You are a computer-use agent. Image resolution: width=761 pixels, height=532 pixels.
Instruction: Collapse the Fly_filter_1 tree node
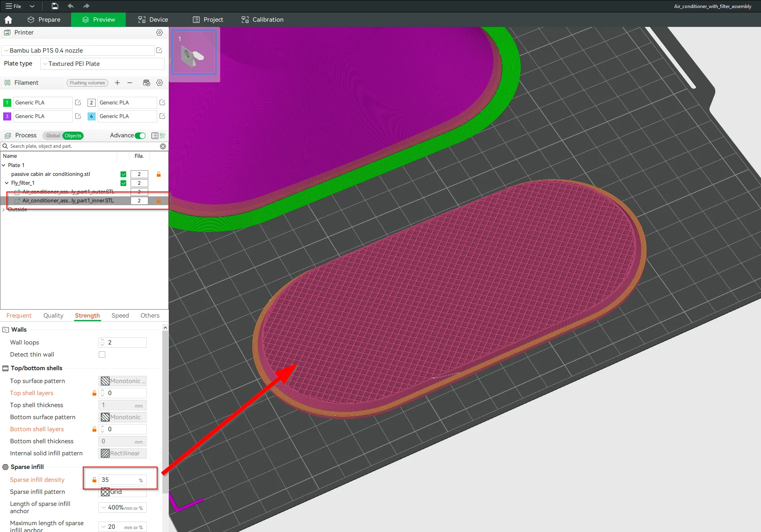tap(6, 183)
